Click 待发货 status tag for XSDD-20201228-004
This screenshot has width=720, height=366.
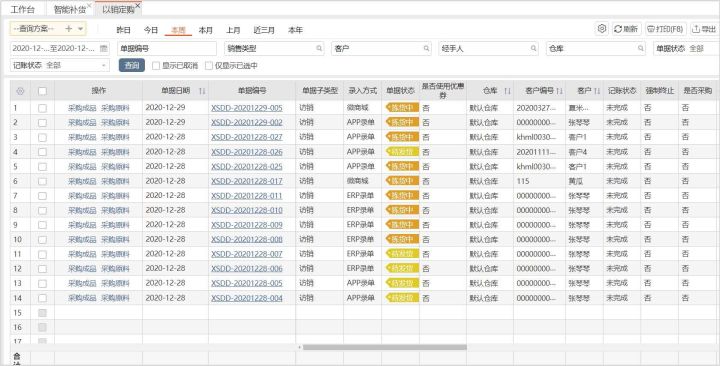click(402, 298)
